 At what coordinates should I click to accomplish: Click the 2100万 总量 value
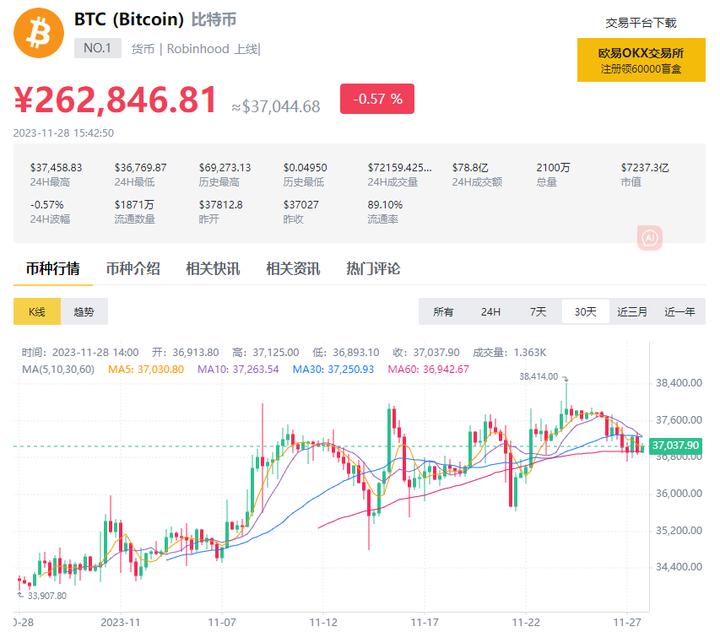pyautogui.click(x=553, y=168)
